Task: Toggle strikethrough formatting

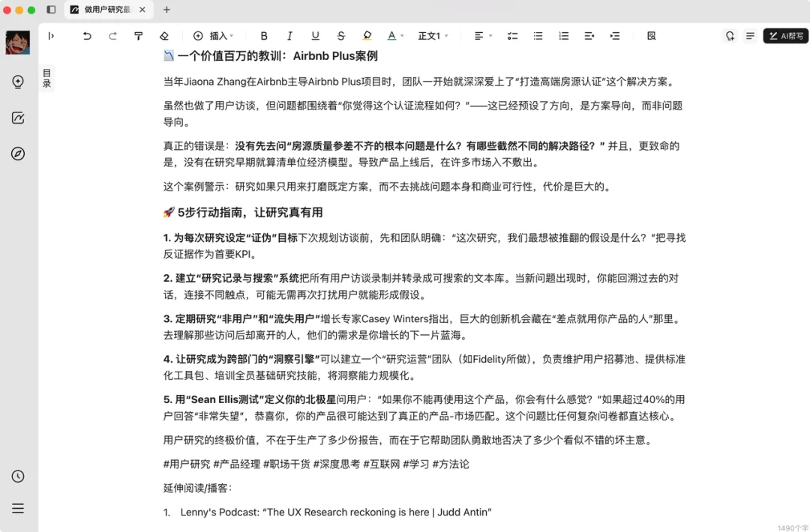Action: [340, 35]
